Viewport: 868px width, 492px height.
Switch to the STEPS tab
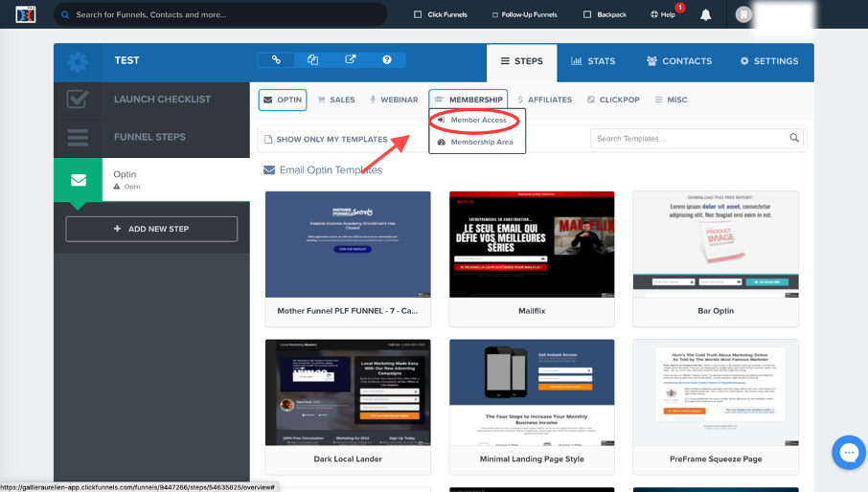coord(522,61)
